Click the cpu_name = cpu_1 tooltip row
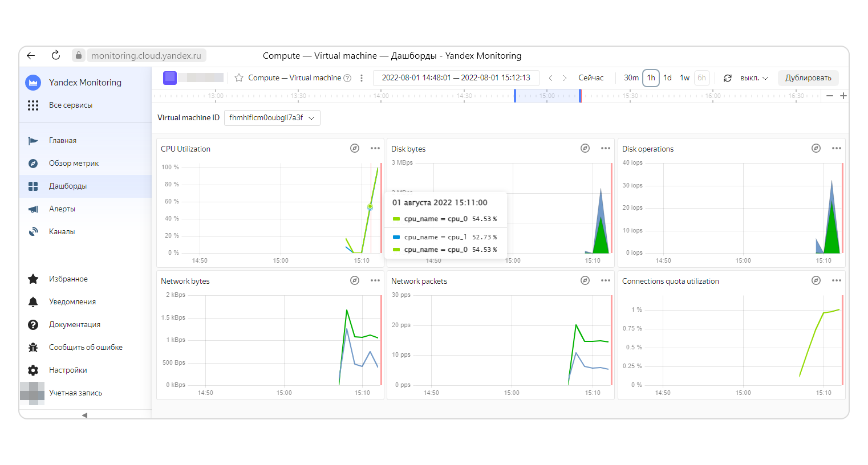The width and height of the screenshot is (868, 465). [445, 237]
